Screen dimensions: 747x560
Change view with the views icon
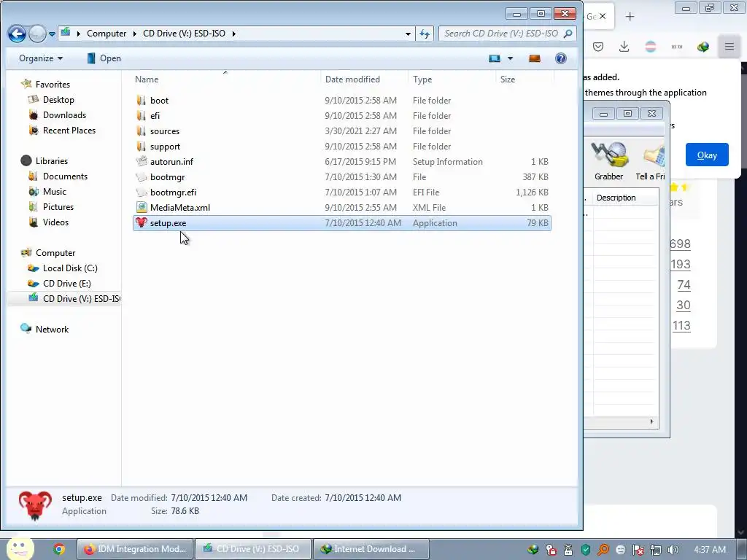click(x=495, y=58)
